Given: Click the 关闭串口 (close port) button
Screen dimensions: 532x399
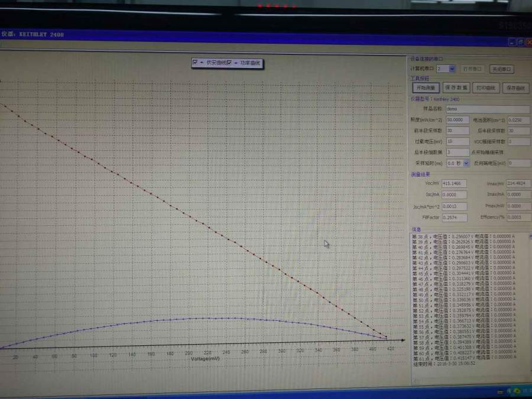Looking at the screenshot, I should 502,69.
